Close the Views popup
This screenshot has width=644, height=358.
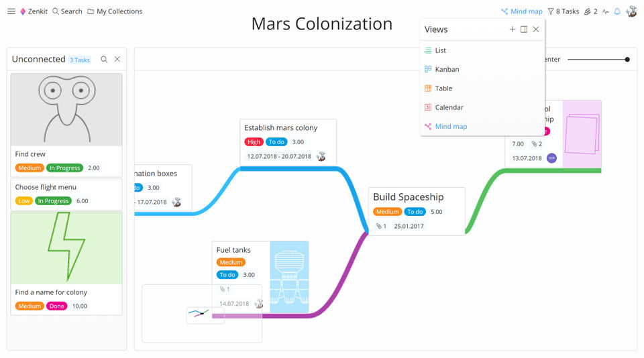click(x=536, y=29)
